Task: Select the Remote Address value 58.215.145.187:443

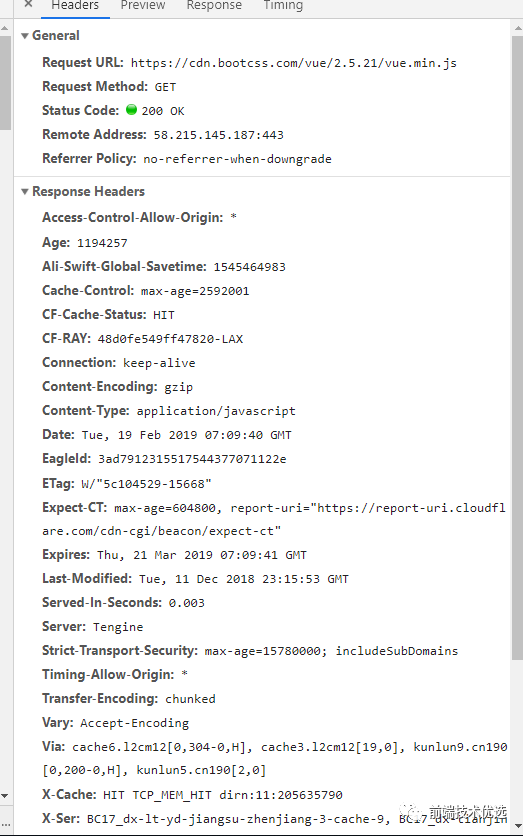Action: point(219,135)
